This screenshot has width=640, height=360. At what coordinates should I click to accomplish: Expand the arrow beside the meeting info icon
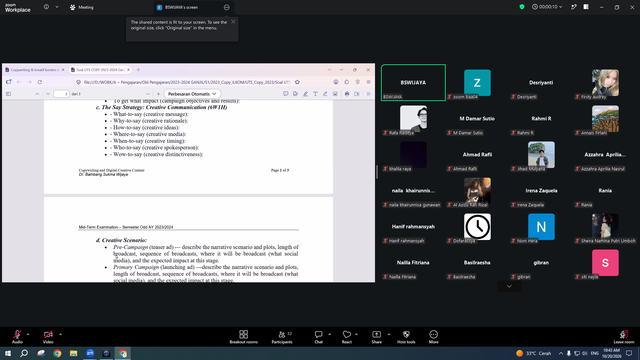pos(57,7)
